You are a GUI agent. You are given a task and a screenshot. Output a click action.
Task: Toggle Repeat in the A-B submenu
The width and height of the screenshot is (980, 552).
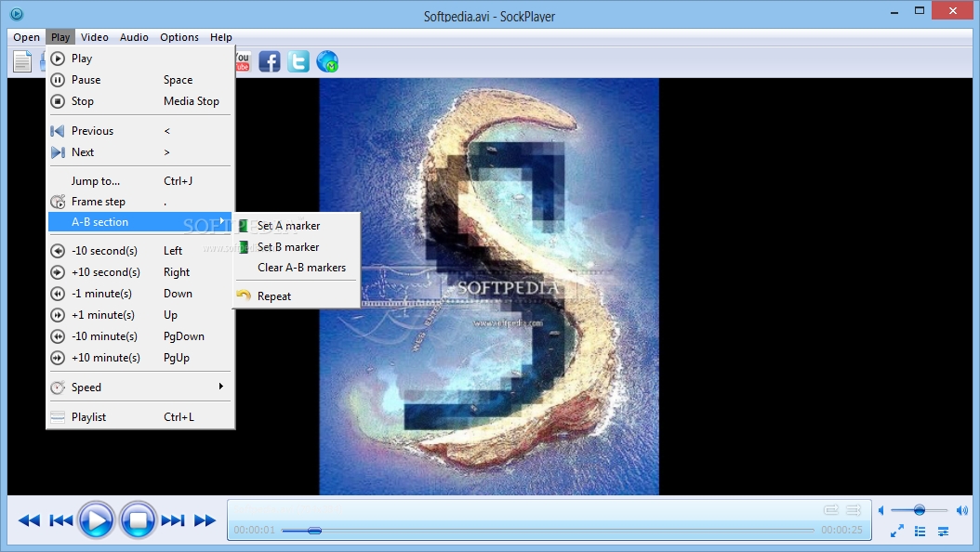pos(297,296)
